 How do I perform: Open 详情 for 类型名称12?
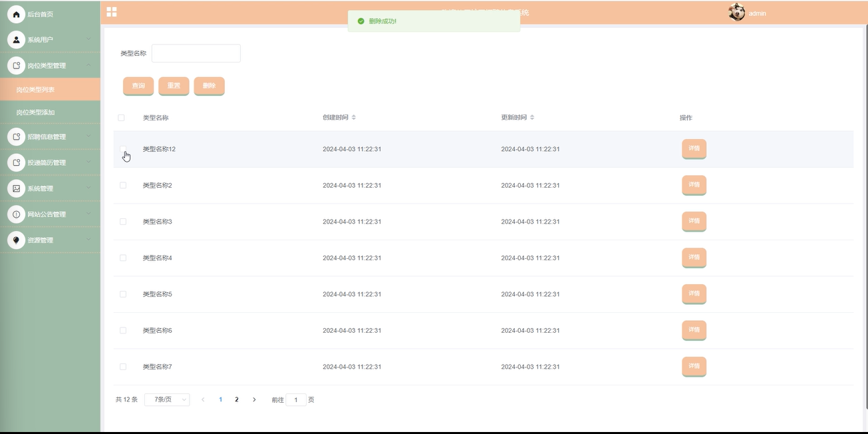[x=694, y=149]
